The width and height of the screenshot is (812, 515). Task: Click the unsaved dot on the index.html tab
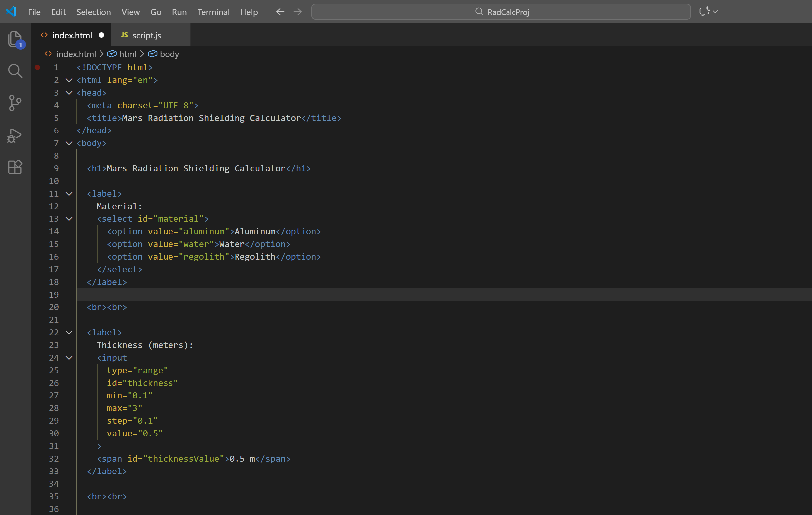[x=101, y=35]
